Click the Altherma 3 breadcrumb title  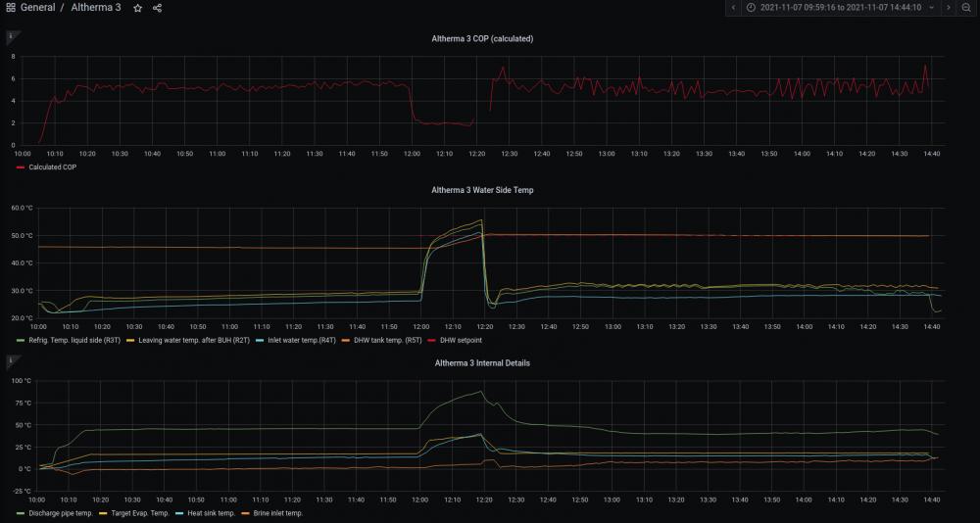tap(96, 8)
